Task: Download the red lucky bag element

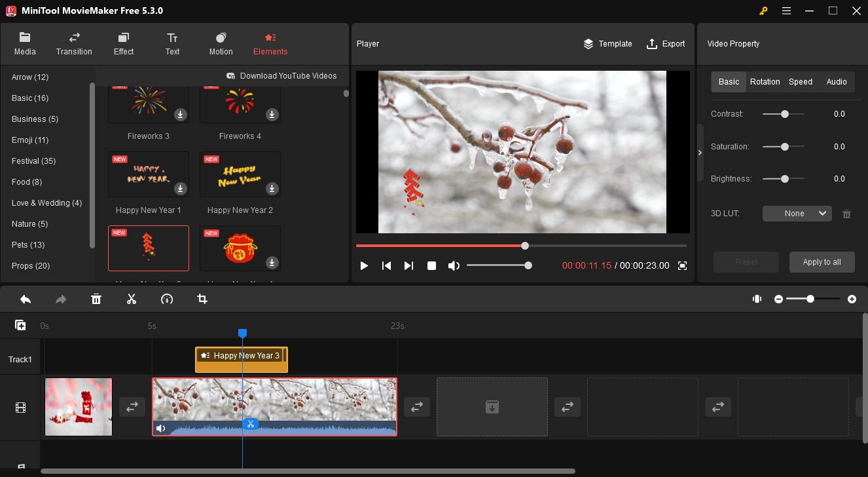Action: pyautogui.click(x=272, y=263)
